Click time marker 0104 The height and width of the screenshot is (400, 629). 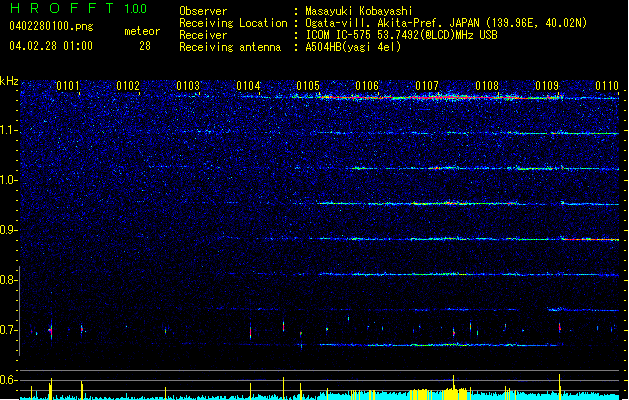pos(248,86)
